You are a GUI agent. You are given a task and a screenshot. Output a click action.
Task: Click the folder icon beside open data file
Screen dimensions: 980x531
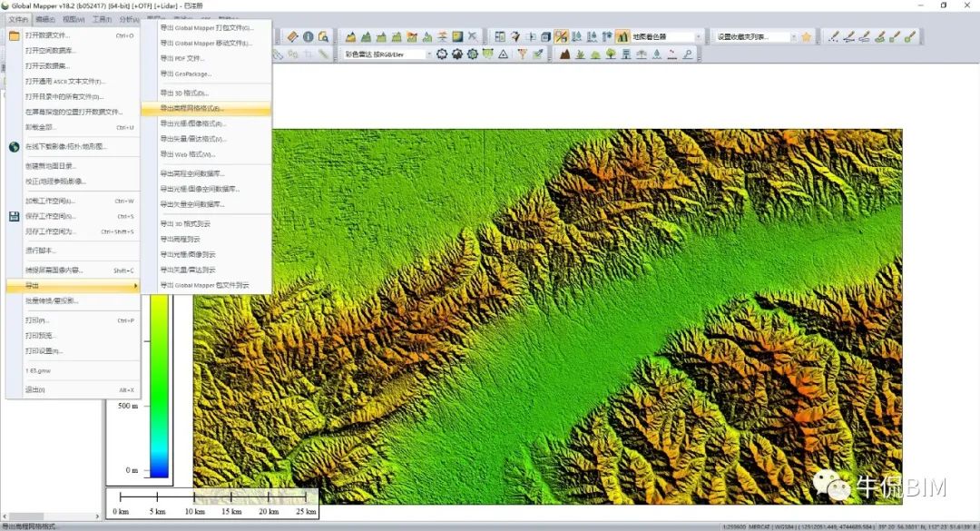click(15, 35)
